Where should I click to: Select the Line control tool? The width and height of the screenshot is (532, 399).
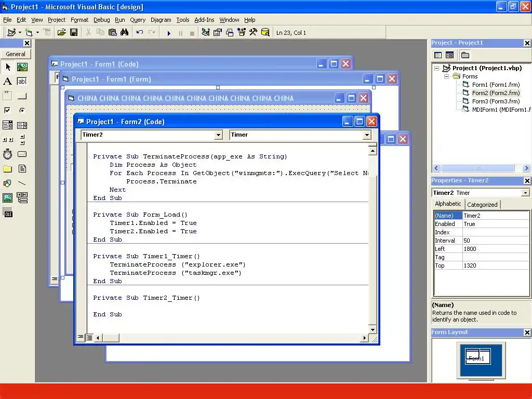(22, 183)
